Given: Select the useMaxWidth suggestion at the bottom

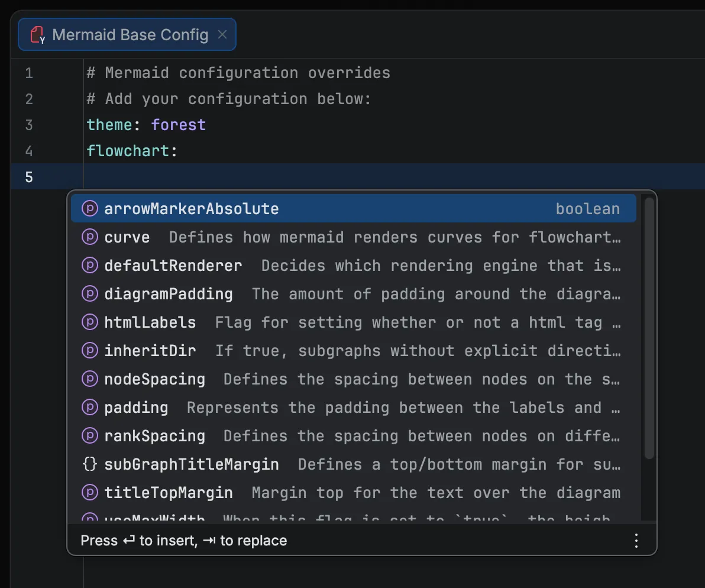Looking at the screenshot, I should 148,518.
